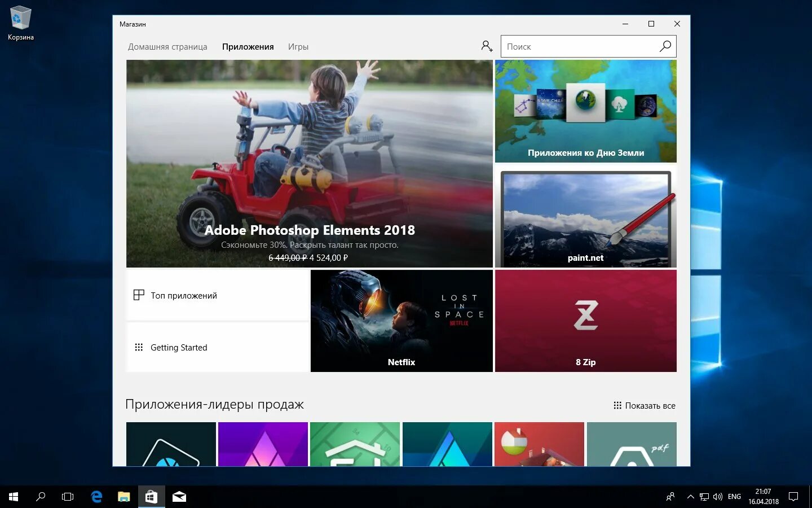Open the network icon in system tray
Viewport: 812px width, 508px height.
[x=704, y=497]
